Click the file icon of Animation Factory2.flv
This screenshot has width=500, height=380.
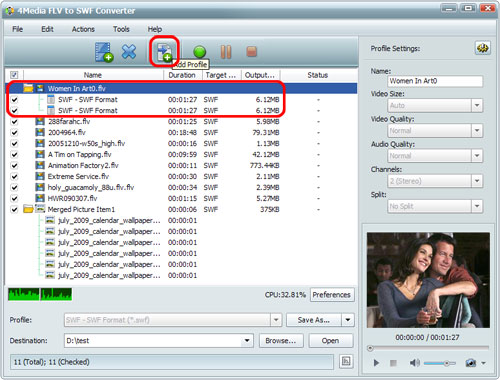(40, 165)
